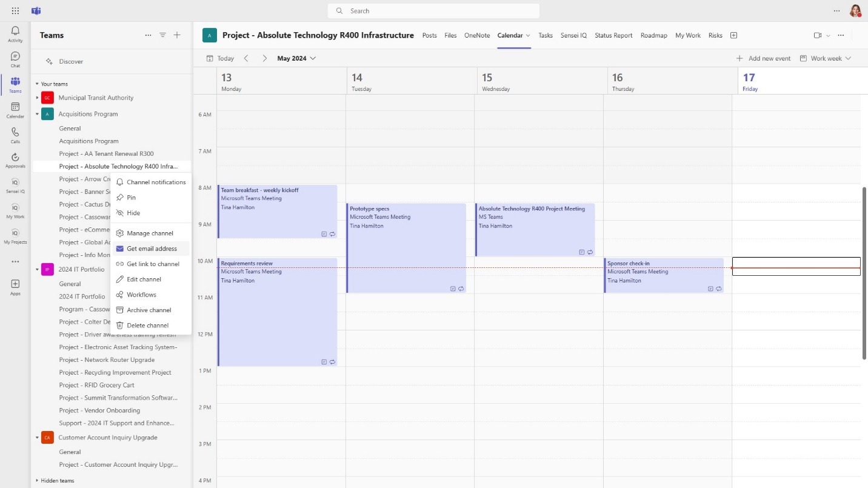Click plus to create or join a team
The height and width of the screenshot is (488, 868).
coord(177,35)
